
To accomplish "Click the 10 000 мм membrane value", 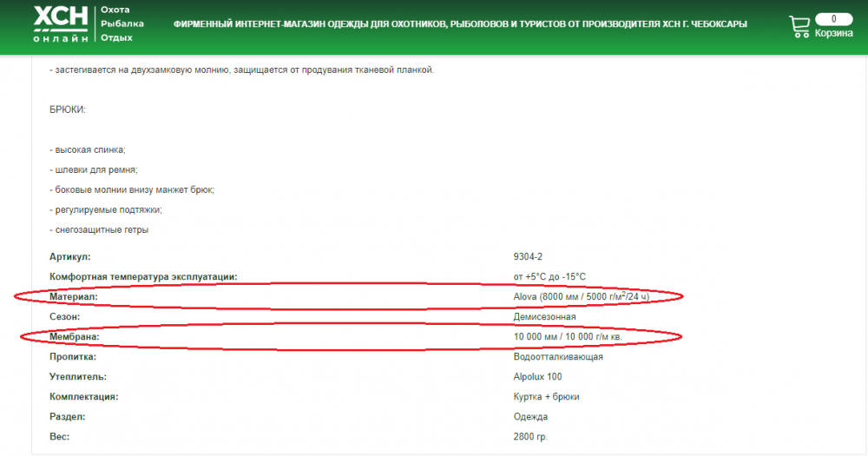I will click(x=568, y=336).
